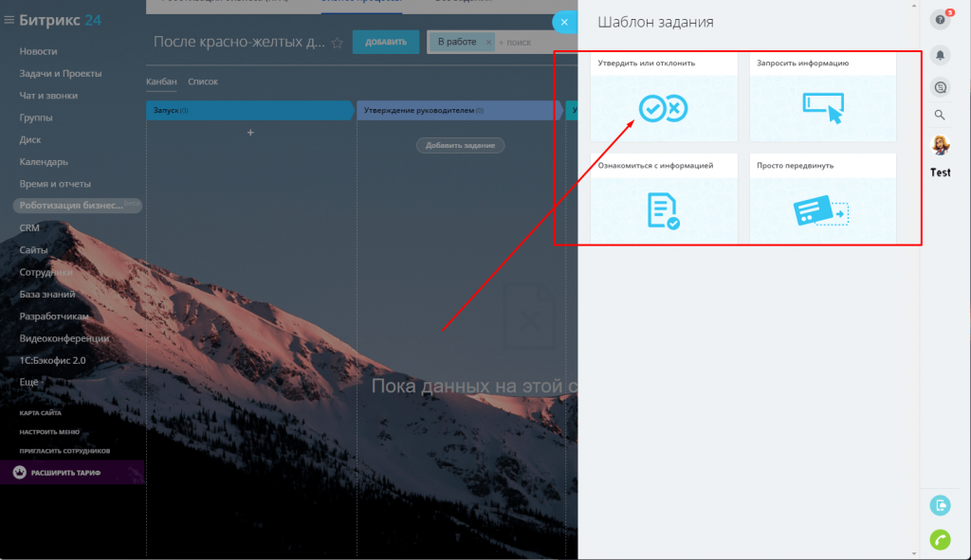Click 'Добавить задание' in the approval column
Viewport: 971px width, 560px height.
point(461,145)
